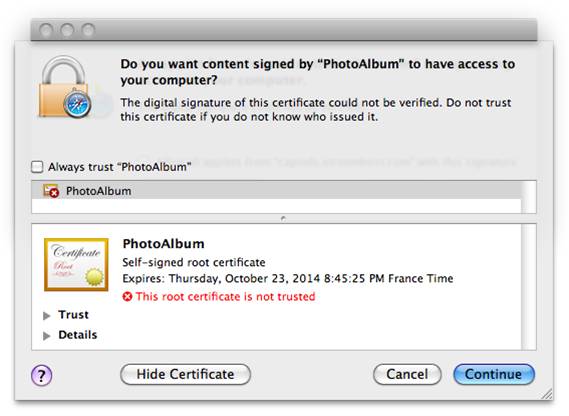Click the middle gray minimize button in the title bar
The image size is (569, 416).
click(67, 30)
